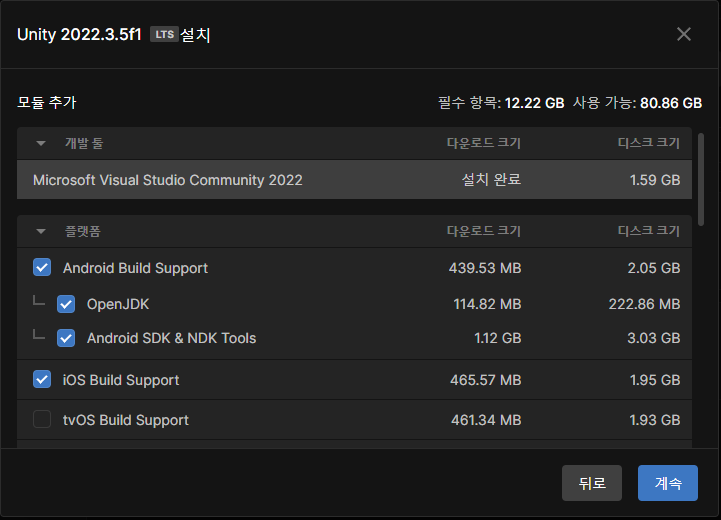The width and height of the screenshot is (721, 520).
Task: Click 다운로드 크기 header in 플랫폼 section
Action: [484, 231]
